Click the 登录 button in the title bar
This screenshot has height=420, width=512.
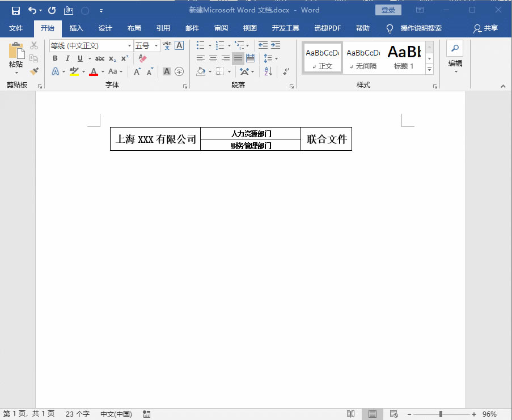pyautogui.click(x=388, y=10)
